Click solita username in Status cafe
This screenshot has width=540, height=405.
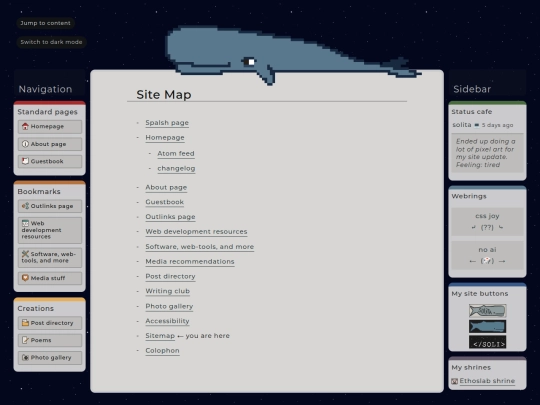pyautogui.click(x=461, y=125)
